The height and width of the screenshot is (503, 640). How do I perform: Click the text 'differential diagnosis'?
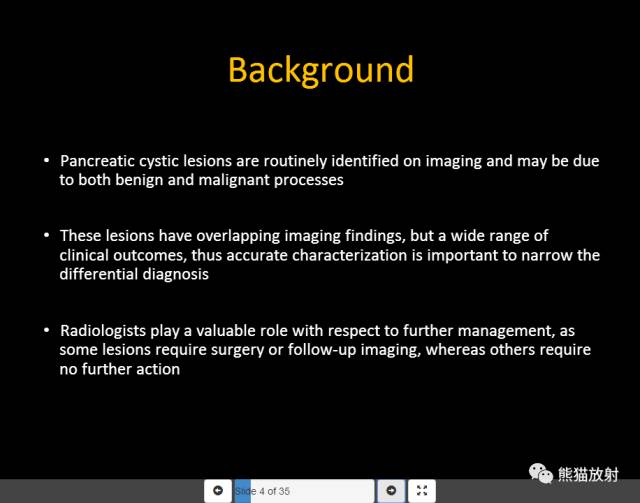click(134, 274)
